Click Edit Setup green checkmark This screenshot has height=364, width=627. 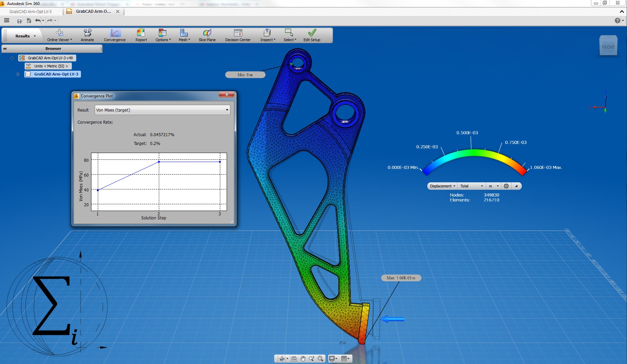(x=312, y=35)
